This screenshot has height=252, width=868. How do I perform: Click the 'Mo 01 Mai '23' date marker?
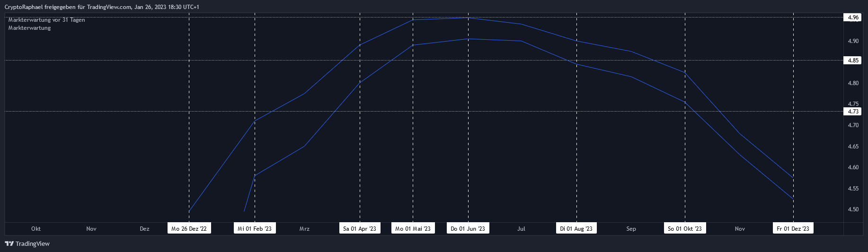click(413, 228)
